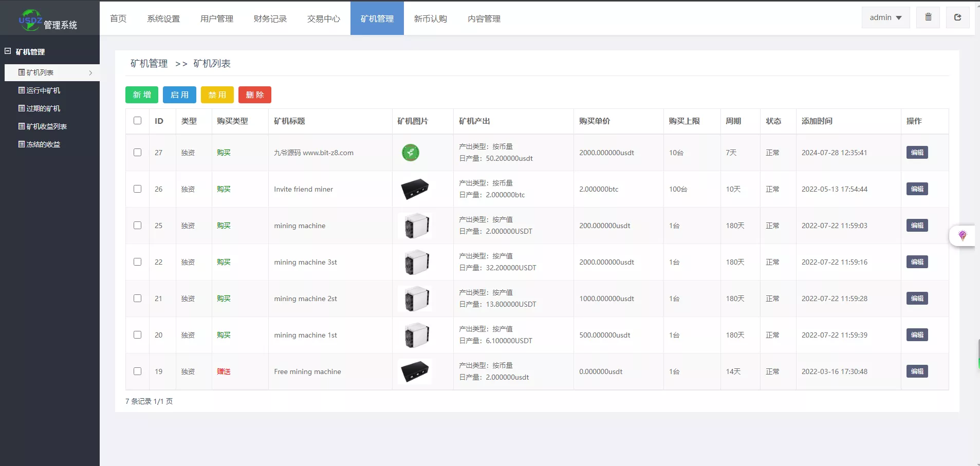Open the admin account dropdown
The height and width of the screenshot is (466, 980).
tap(885, 17)
